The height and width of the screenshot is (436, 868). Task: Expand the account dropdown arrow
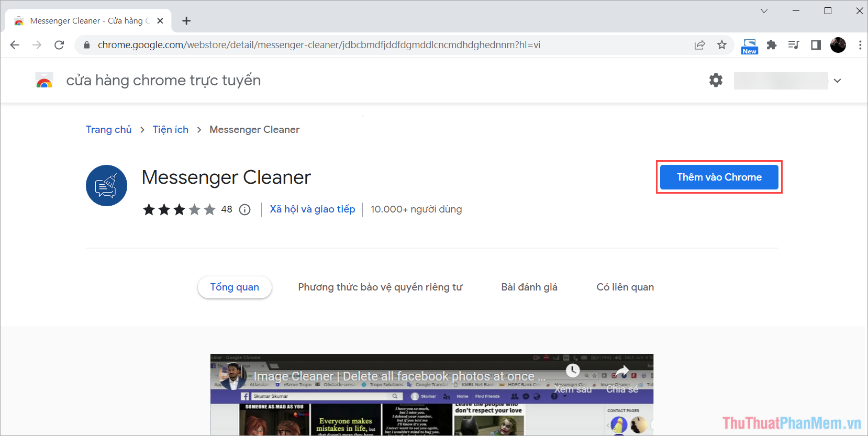838,81
